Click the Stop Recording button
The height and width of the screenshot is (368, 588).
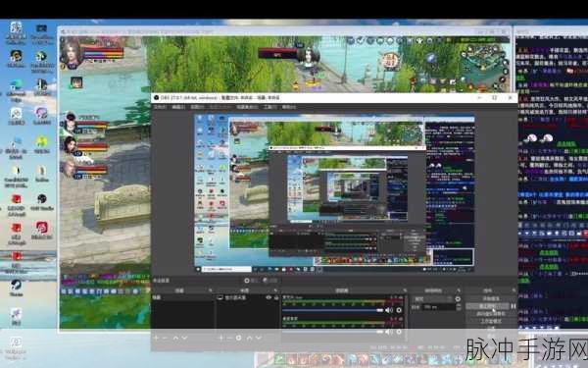coord(487,306)
